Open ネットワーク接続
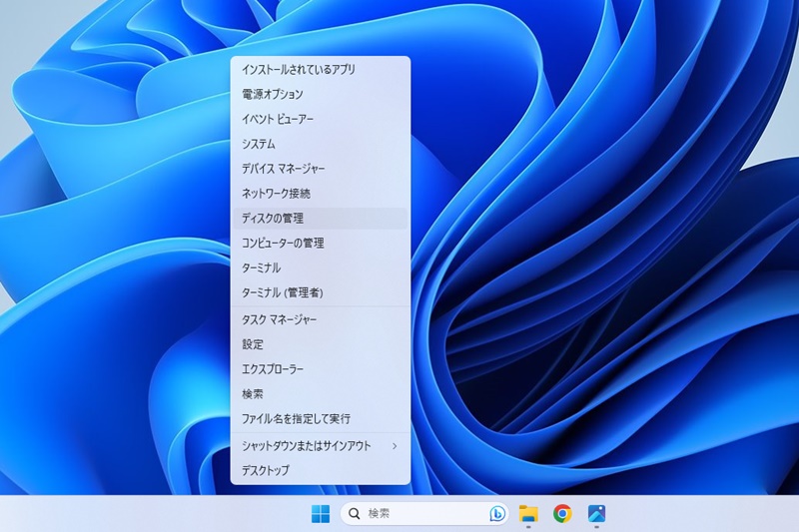 [x=276, y=193]
